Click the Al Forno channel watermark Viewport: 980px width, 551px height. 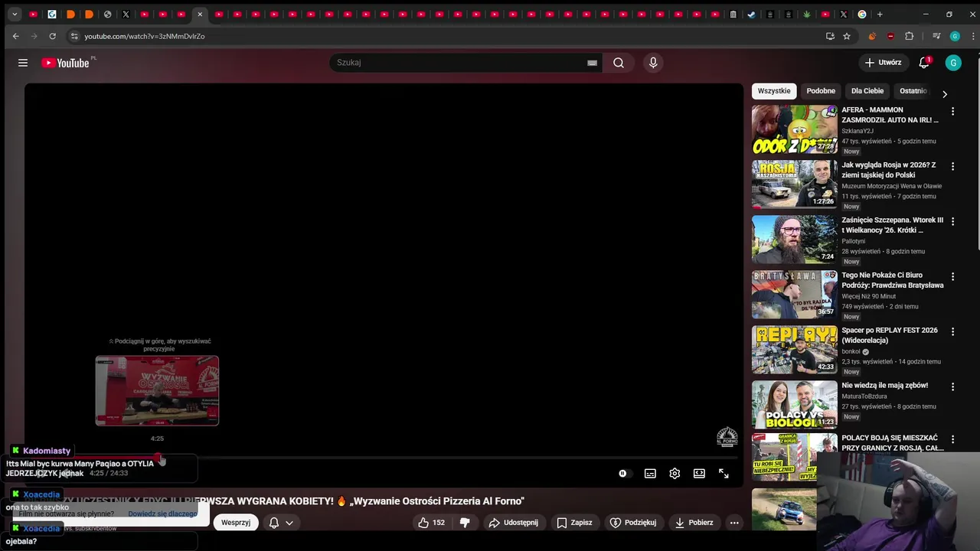point(727,437)
